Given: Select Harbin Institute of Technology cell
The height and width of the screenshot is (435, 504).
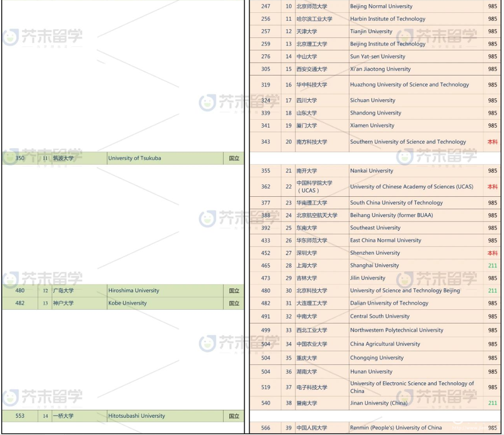Looking at the screenshot, I should coord(416,19).
